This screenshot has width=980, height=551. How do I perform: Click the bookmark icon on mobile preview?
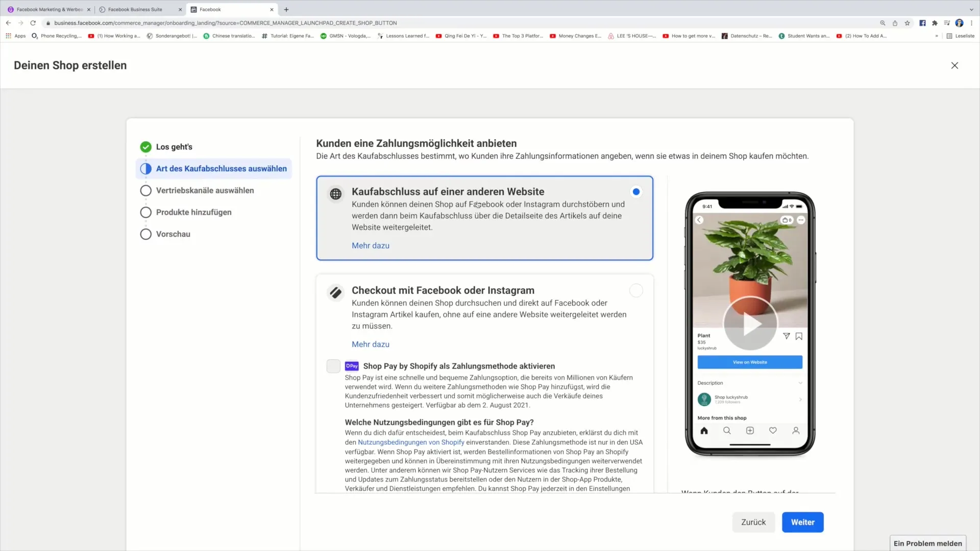click(x=799, y=336)
